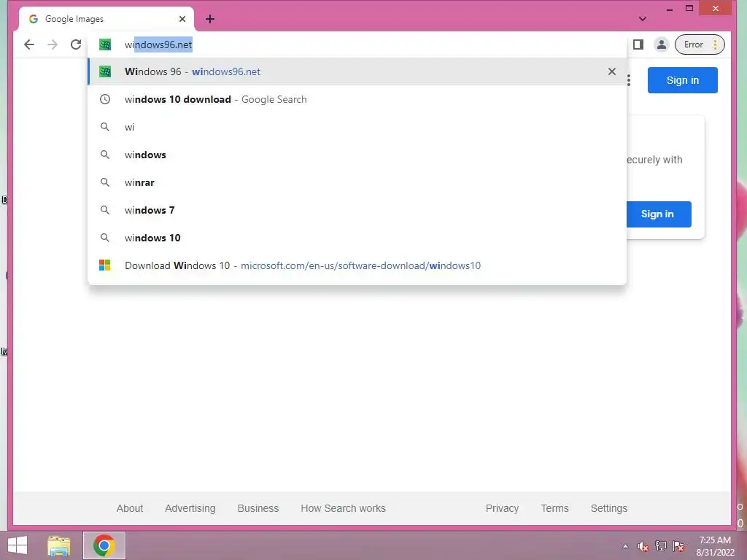Select the Google Images tab
Screen dimensions: 747x560
(x=107, y=19)
